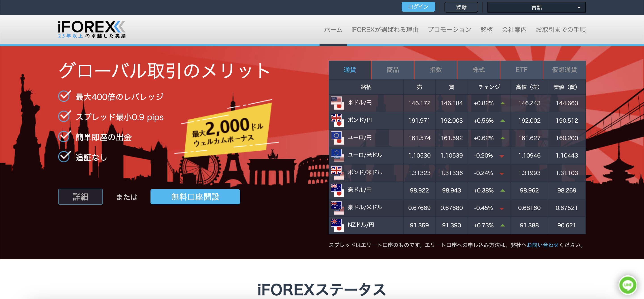
Task: Click low value 90.621
Action: click(x=566, y=225)
